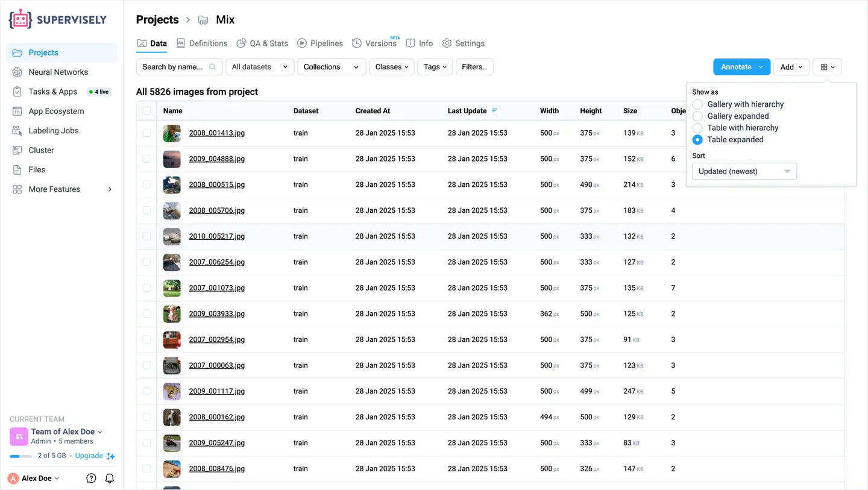The height and width of the screenshot is (490, 868).
Task: Click the More Features grid icon
Action: [17, 189]
